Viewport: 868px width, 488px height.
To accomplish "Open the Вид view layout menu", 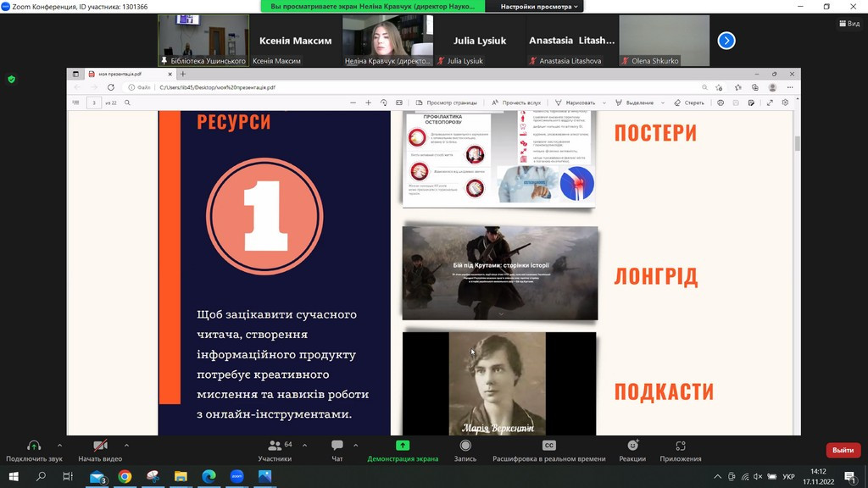I will coord(849,23).
